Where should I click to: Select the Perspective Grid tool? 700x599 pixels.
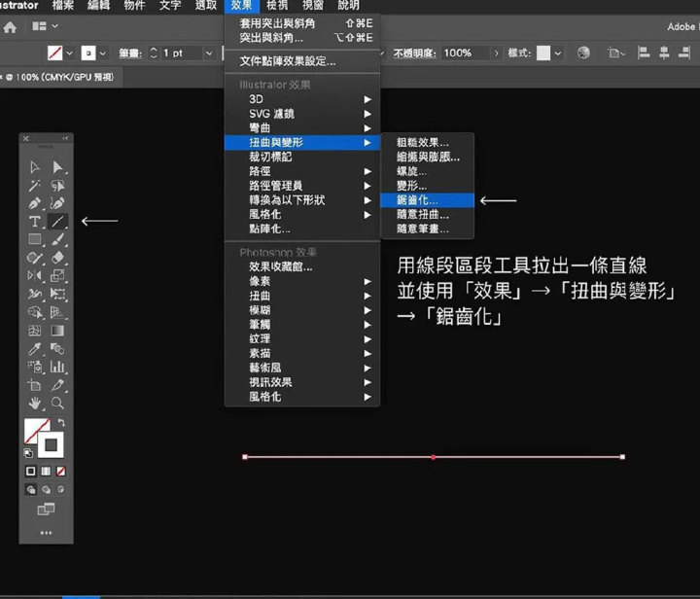click(57, 312)
